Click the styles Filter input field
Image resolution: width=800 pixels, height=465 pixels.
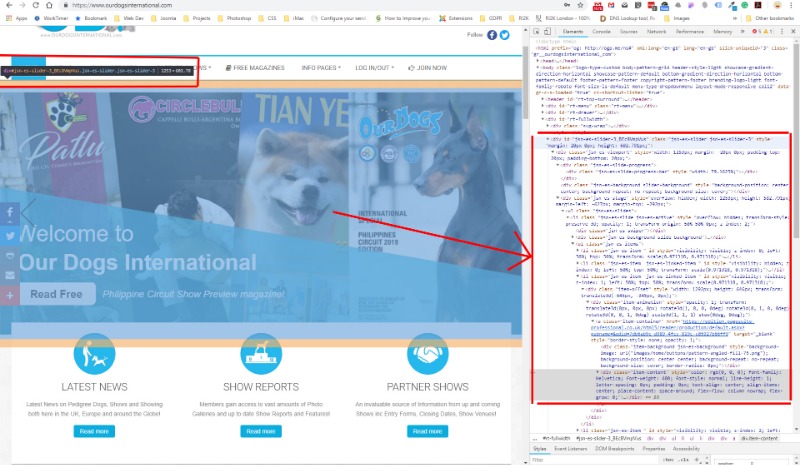click(x=594, y=459)
